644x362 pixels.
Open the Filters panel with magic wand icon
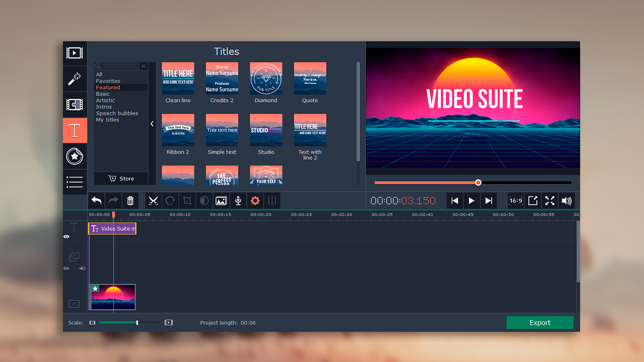tap(74, 79)
